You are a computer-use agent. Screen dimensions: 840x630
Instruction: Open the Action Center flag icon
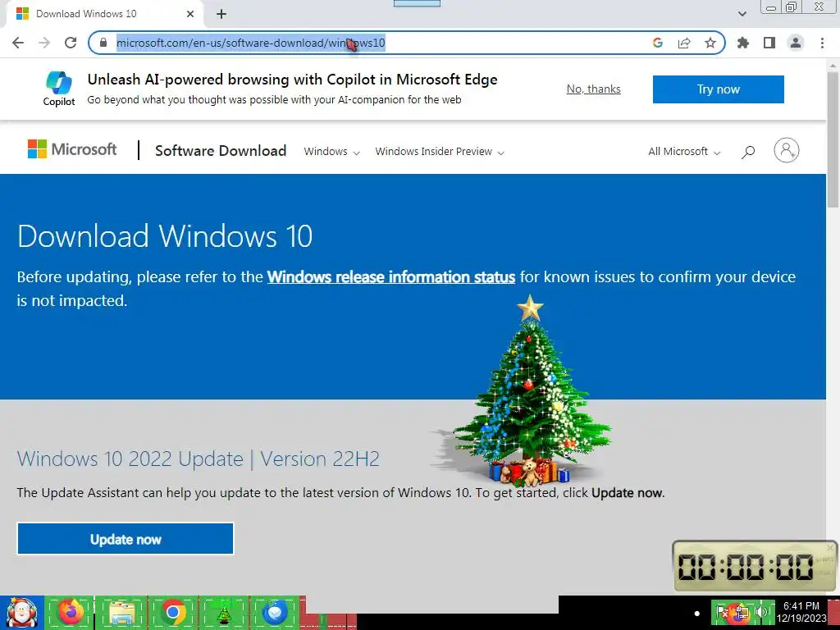pyautogui.click(x=724, y=612)
